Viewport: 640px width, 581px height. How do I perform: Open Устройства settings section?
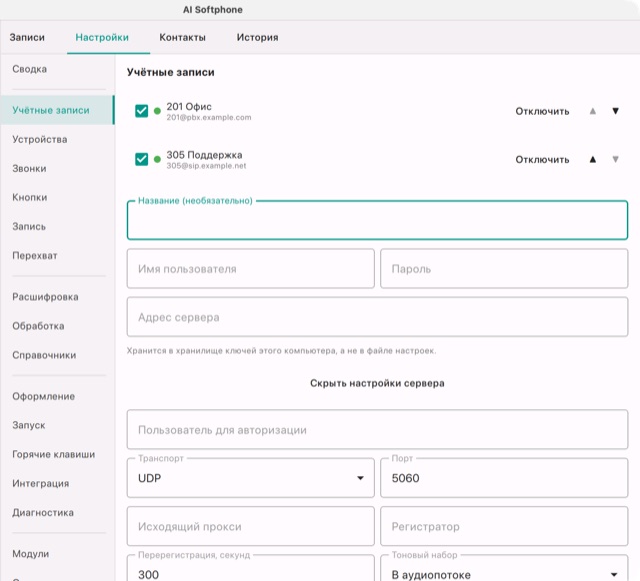coord(57,139)
